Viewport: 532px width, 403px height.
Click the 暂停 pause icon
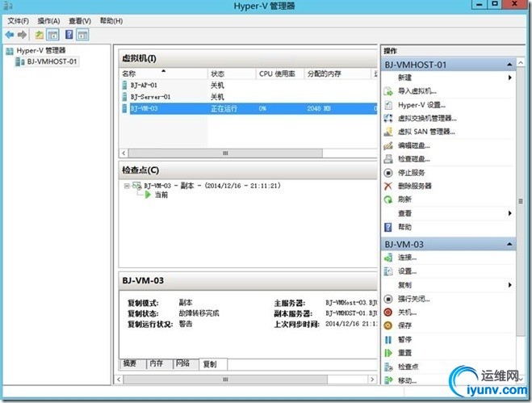[x=388, y=339]
